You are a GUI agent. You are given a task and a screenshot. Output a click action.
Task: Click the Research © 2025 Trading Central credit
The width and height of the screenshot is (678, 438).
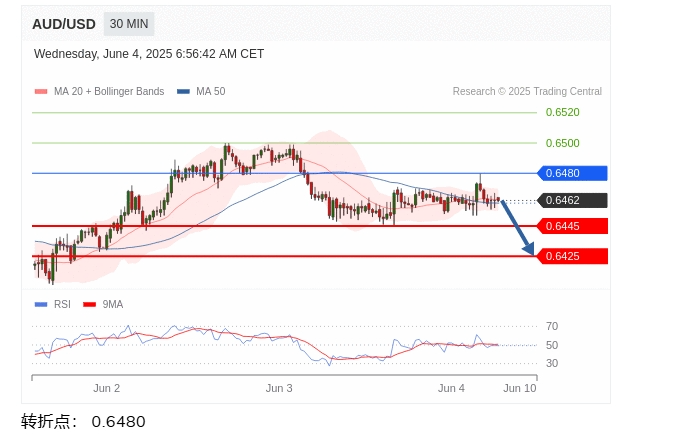tap(527, 91)
